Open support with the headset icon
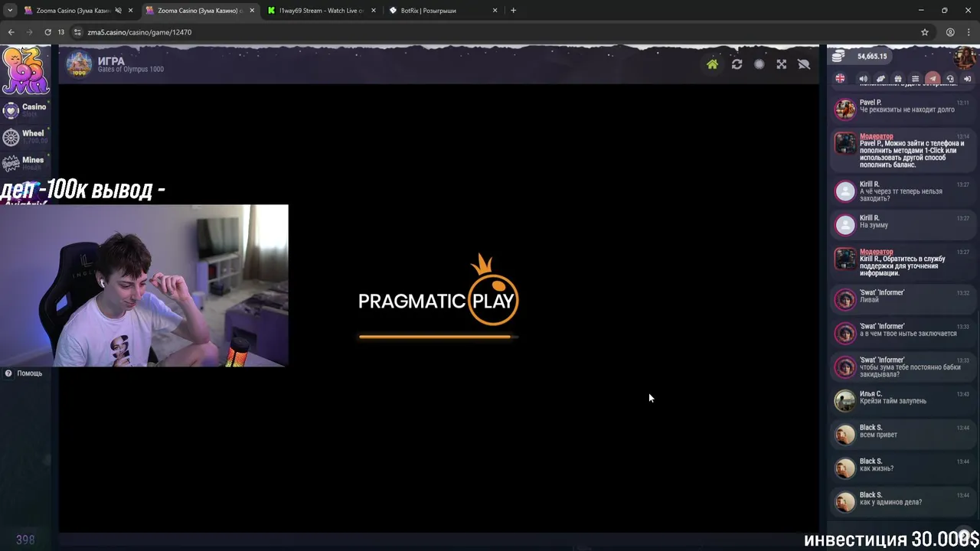 pos(950,79)
